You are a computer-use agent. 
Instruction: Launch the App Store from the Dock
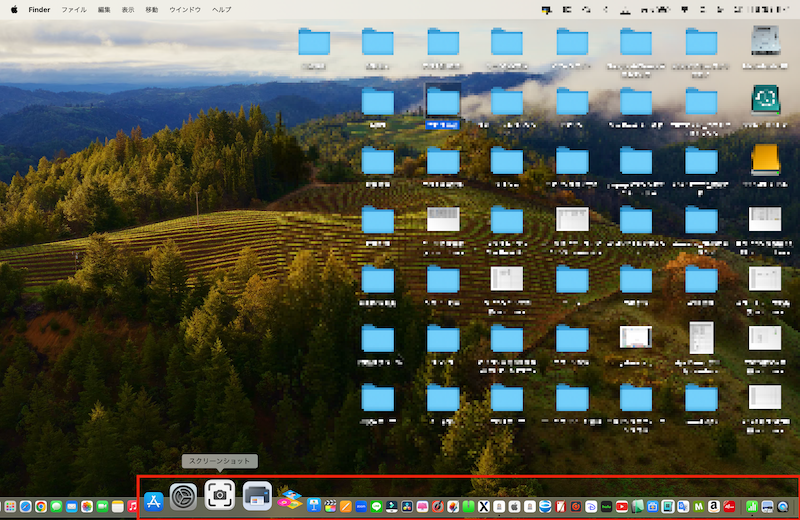154,502
